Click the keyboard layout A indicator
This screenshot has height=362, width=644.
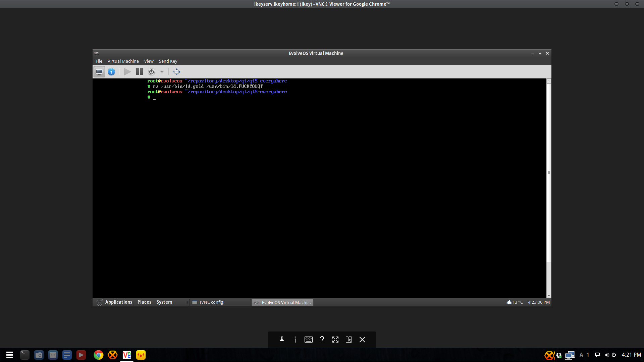point(581,355)
